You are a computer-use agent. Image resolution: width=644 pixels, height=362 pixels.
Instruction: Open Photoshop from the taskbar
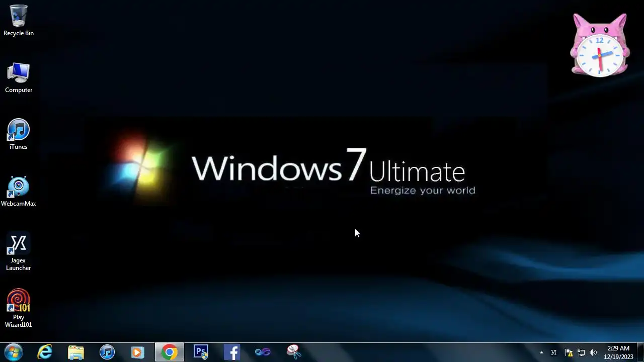coord(201,352)
